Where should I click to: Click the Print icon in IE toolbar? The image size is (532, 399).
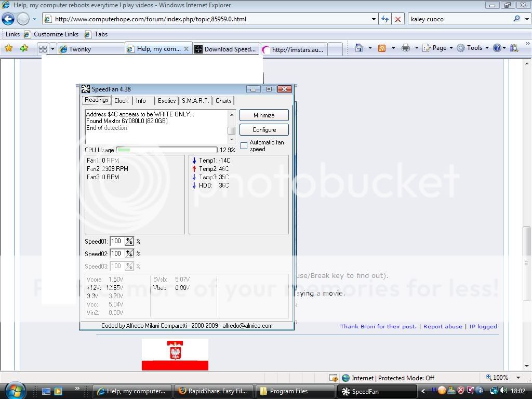click(406, 48)
